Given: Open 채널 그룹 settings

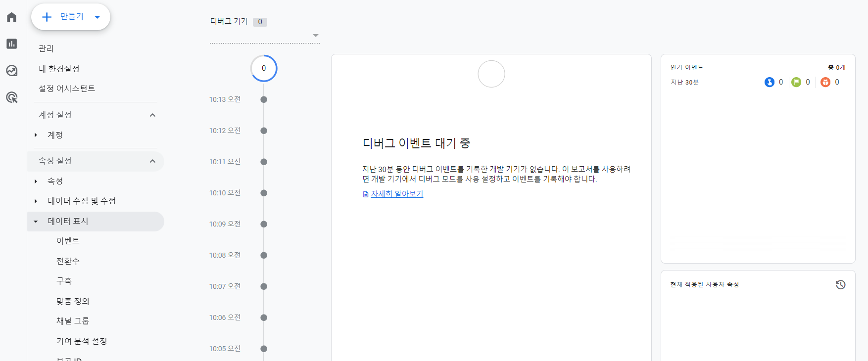Looking at the screenshot, I should tap(73, 321).
